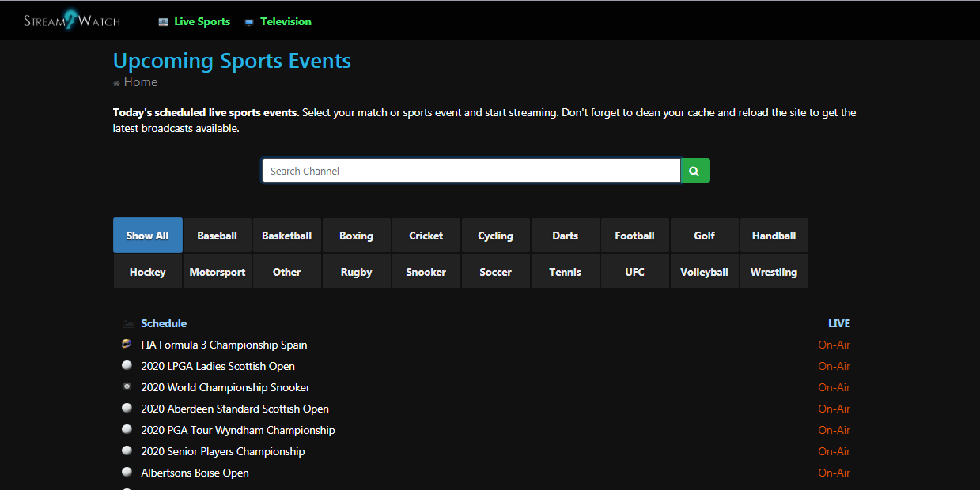
Task: Choose the UFC category filter
Action: (635, 272)
